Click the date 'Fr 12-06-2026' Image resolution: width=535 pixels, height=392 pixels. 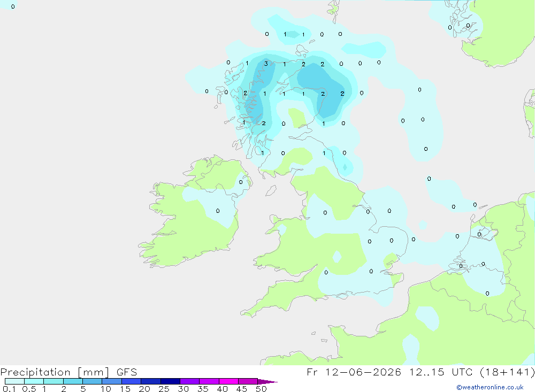[x=354, y=372]
